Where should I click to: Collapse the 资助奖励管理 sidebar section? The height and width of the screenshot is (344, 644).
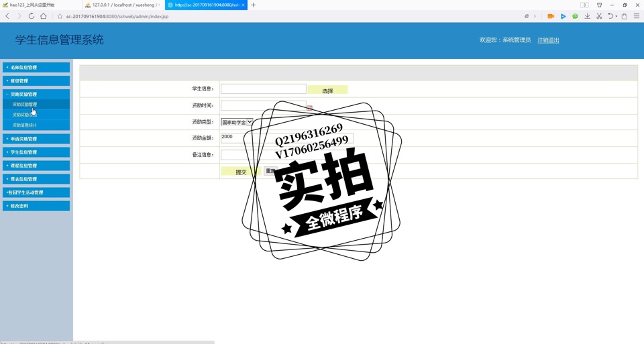[36, 95]
